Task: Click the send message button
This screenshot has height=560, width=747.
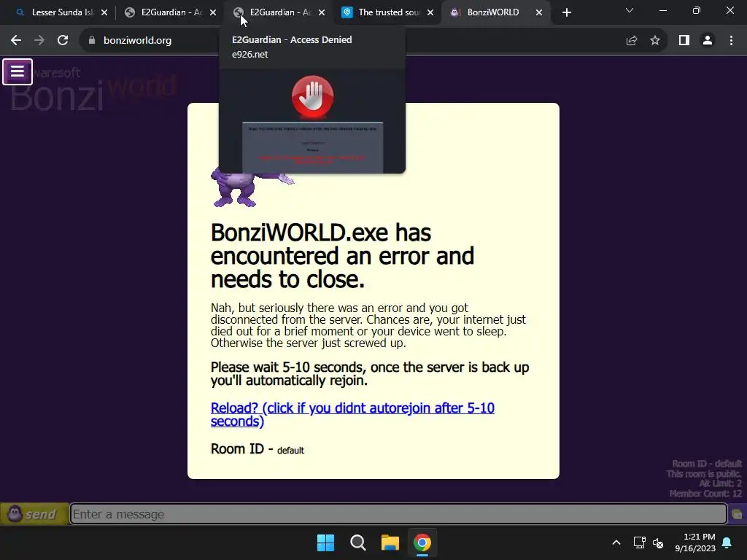Action: click(x=34, y=514)
